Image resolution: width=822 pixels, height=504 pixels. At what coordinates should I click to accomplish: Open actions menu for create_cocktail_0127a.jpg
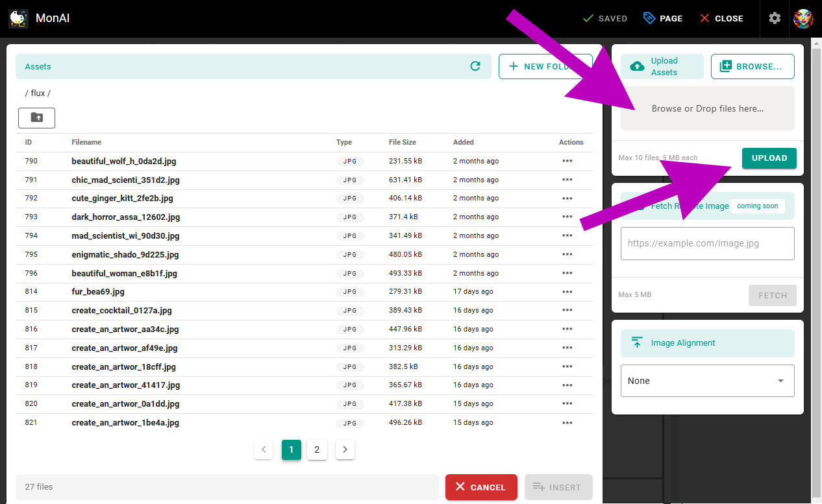coord(567,311)
